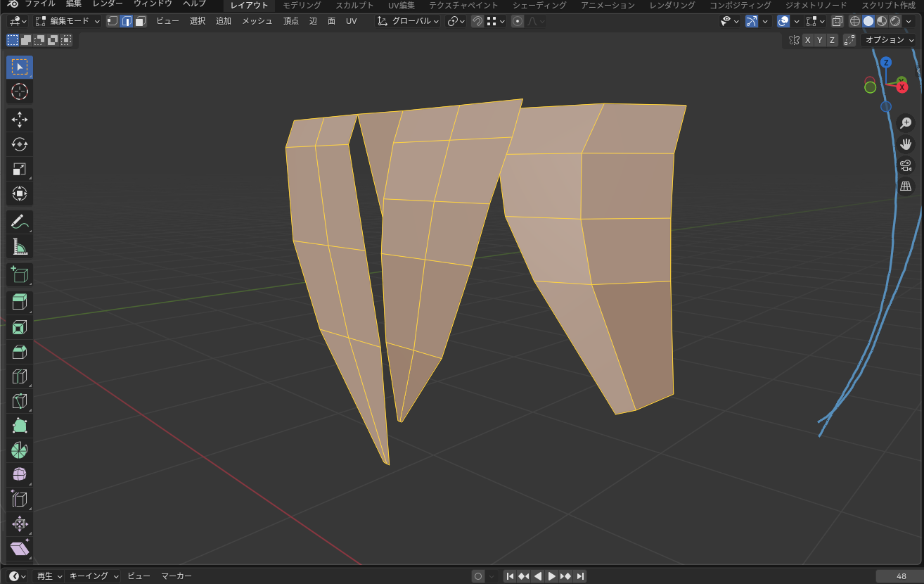Switch to the モデリング workspace tab
Viewport: 924px width, 584px height.
[x=302, y=5]
